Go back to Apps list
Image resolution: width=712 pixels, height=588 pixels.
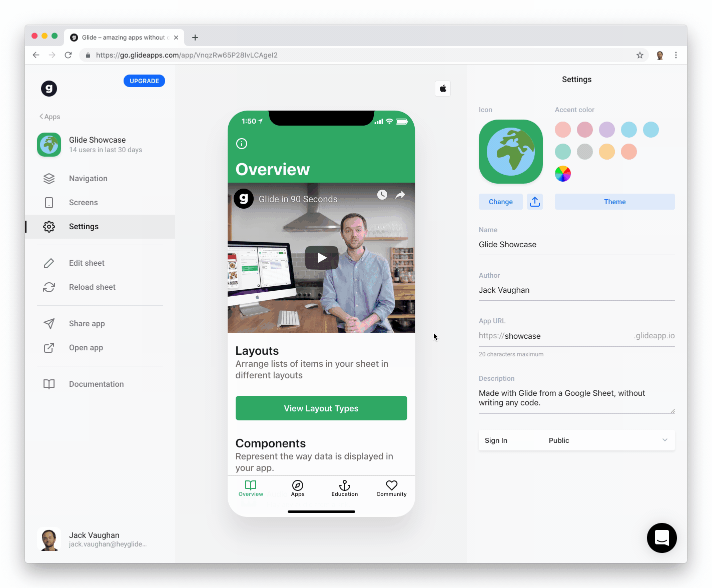click(50, 117)
